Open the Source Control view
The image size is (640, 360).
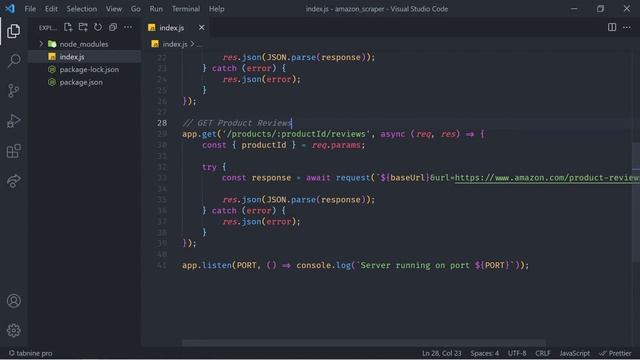13,91
